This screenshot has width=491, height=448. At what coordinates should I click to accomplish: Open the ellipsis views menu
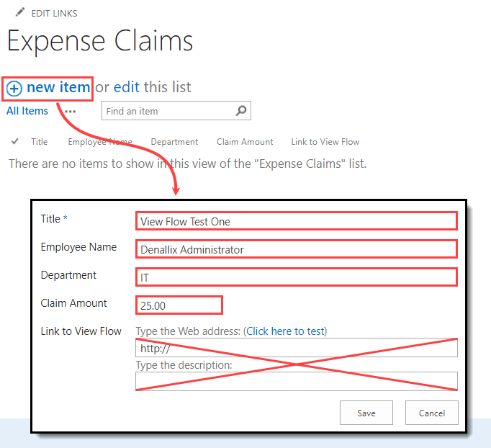tap(70, 112)
